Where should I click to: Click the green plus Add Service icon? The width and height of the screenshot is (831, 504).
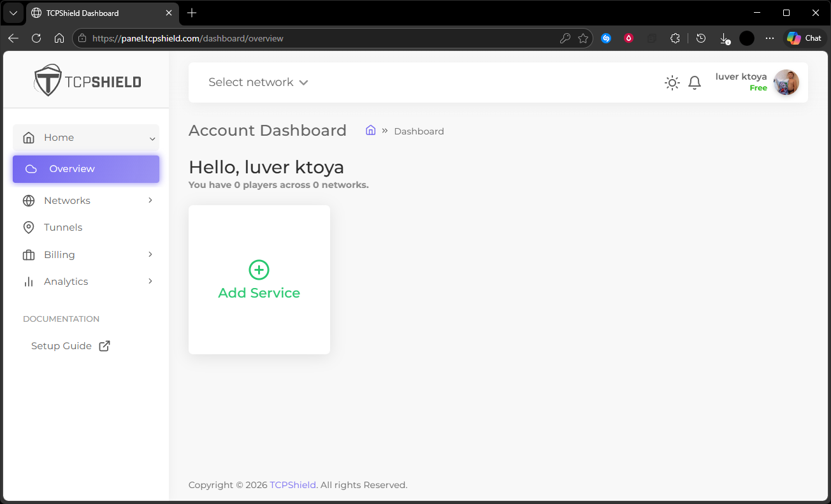click(x=259, y=270)
